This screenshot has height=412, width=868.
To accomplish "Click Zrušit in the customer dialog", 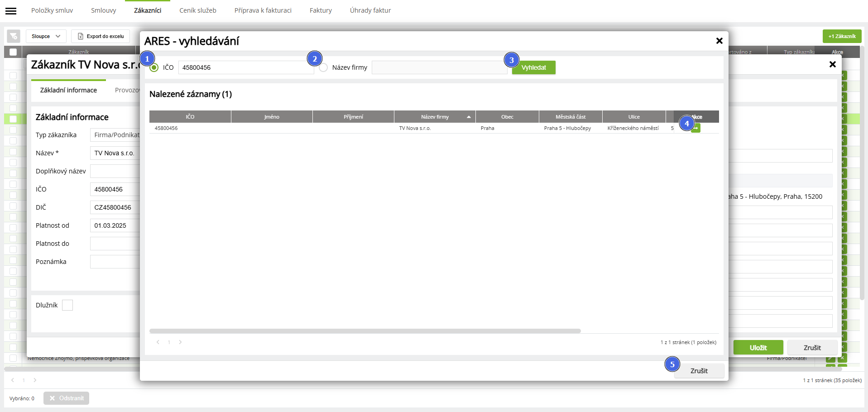I will pyautogui.click(x=812, y=348).
